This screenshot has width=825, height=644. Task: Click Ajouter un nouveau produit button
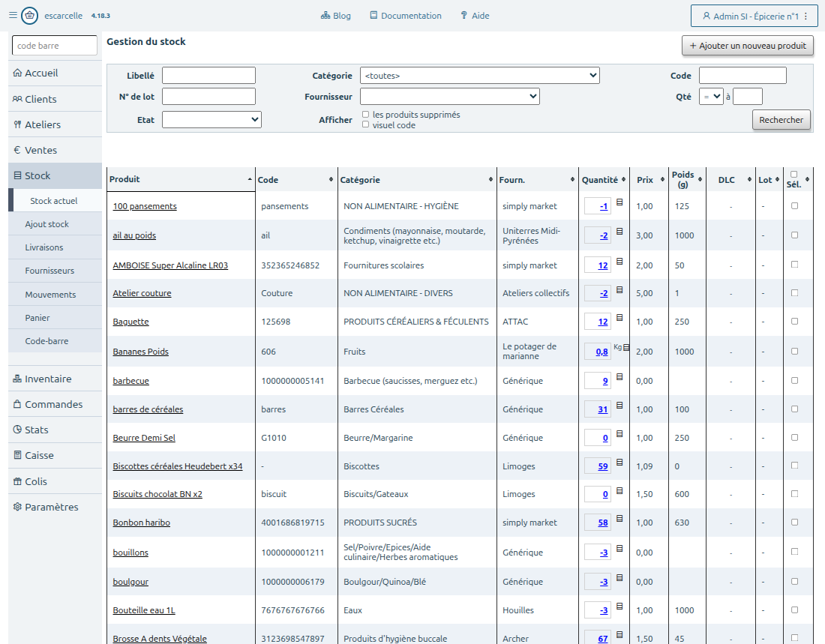(748, 46)
